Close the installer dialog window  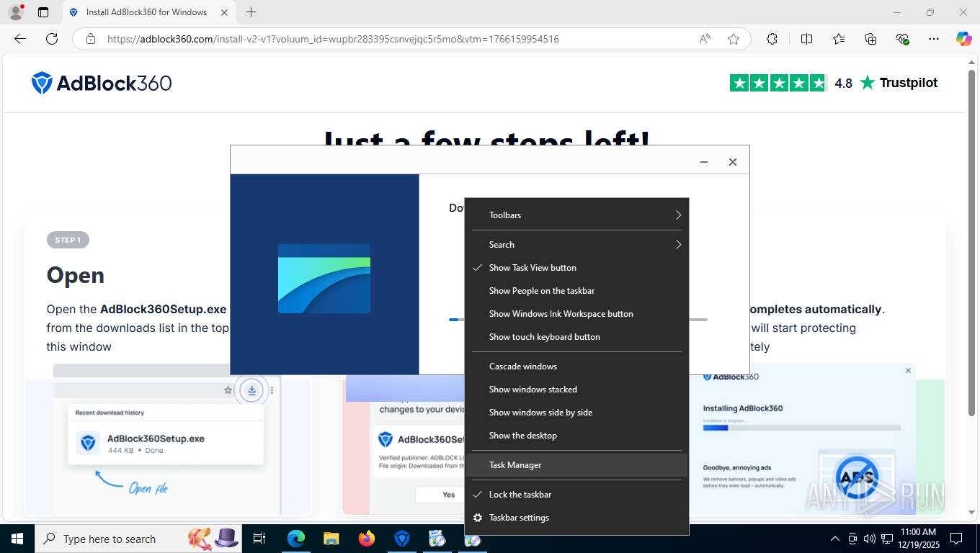[x=732, y=162]
